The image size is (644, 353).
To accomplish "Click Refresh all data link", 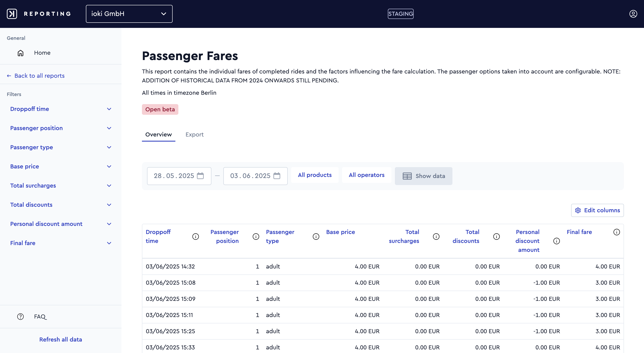I will click(x=61, y=340).
